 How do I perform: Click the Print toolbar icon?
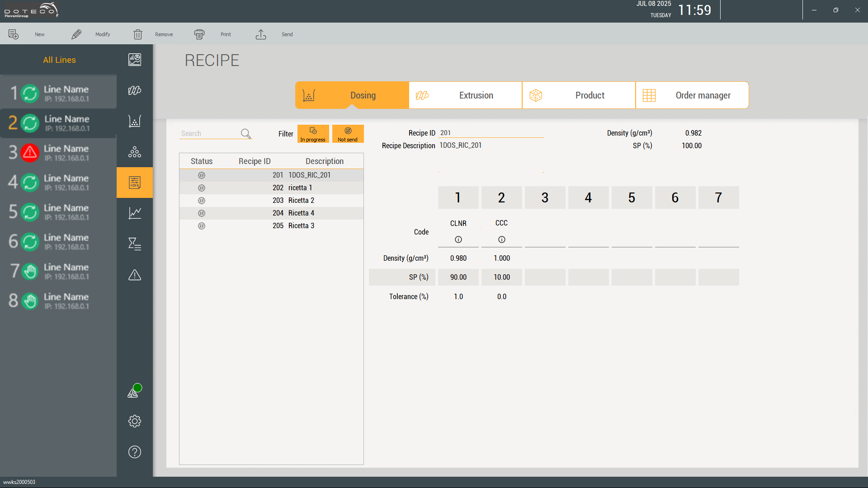click(x=199, y=34)
